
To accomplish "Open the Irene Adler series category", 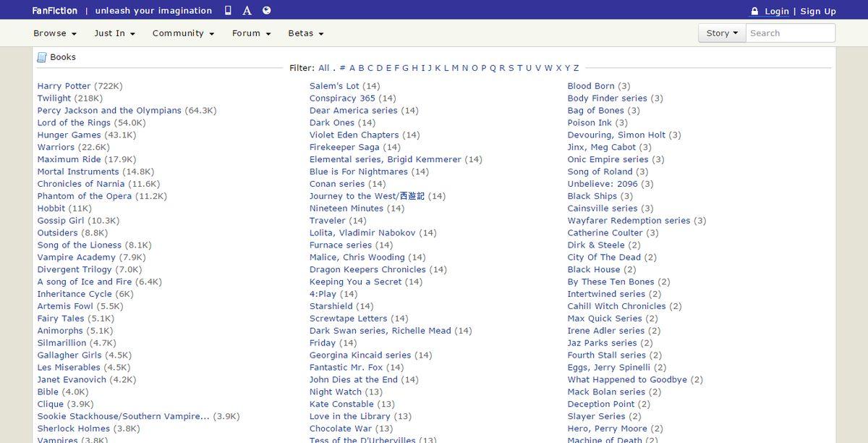I will click(606, 331).
